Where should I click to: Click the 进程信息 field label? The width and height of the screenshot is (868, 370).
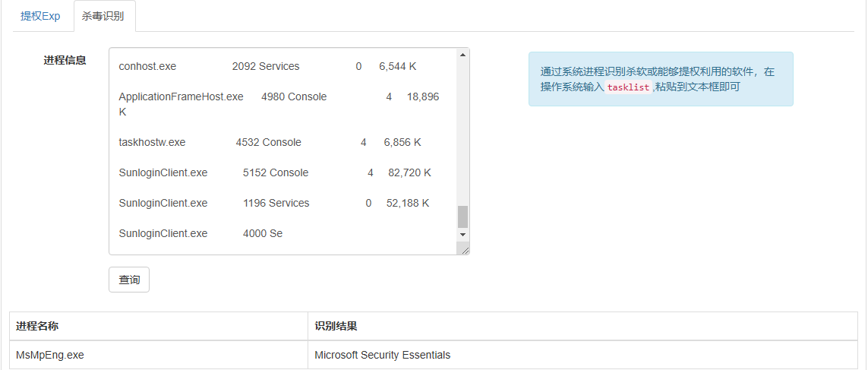point(65,60)
